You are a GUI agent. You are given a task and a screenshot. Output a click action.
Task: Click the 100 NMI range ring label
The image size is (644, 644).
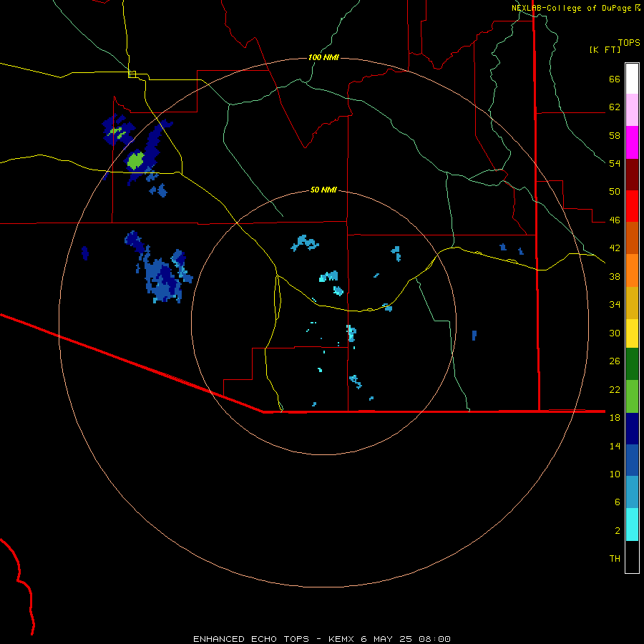[x=323, y=57]
